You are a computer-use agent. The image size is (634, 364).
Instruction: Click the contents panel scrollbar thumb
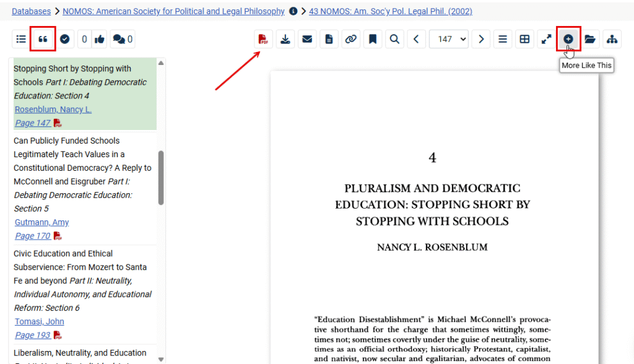[161, 178]
